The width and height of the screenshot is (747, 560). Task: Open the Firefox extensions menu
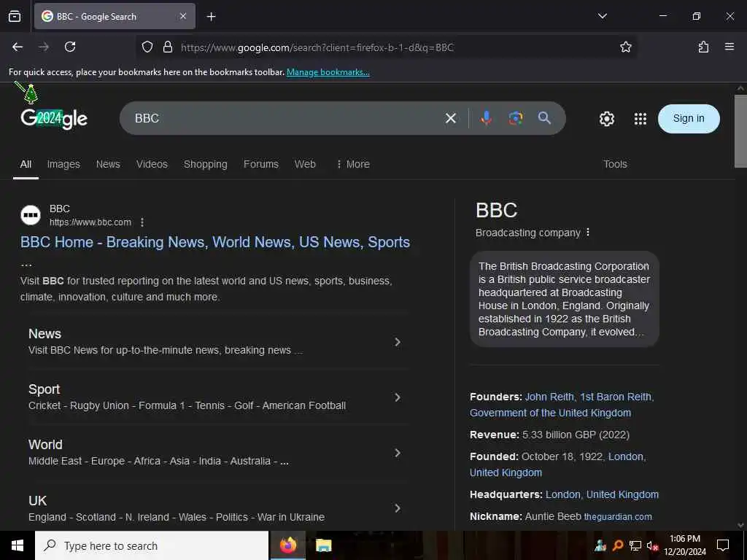(703, 47)
